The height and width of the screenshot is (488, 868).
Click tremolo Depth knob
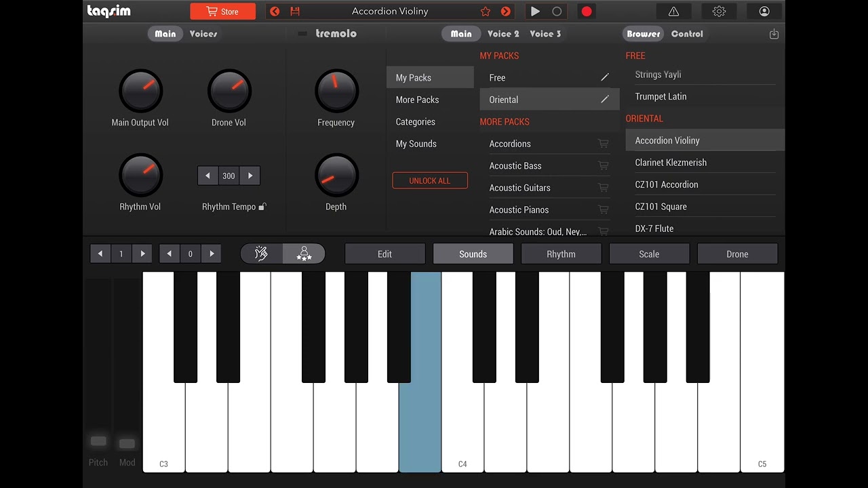(336, 175)
